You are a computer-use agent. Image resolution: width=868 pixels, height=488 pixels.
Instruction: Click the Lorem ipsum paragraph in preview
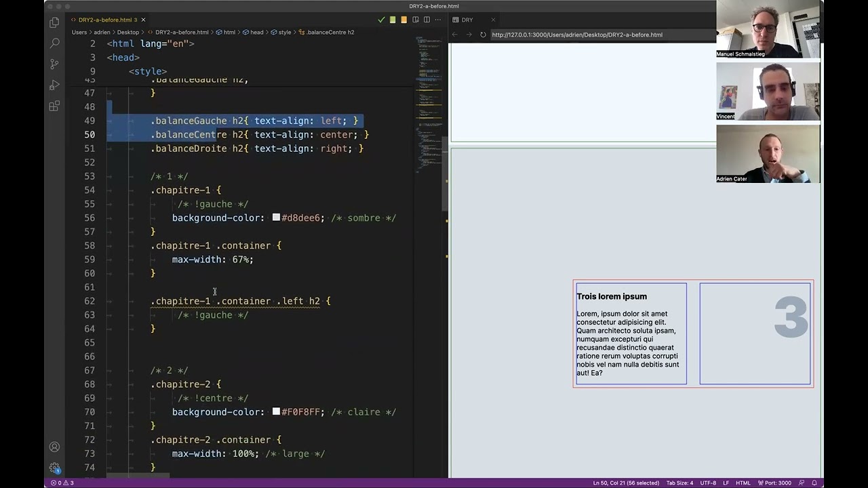[x=628, y=343]
